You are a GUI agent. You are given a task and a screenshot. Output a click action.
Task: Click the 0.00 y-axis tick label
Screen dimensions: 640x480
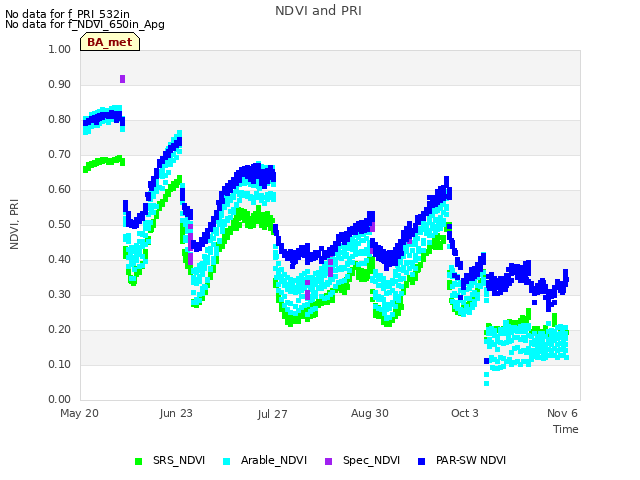point(60,399)
